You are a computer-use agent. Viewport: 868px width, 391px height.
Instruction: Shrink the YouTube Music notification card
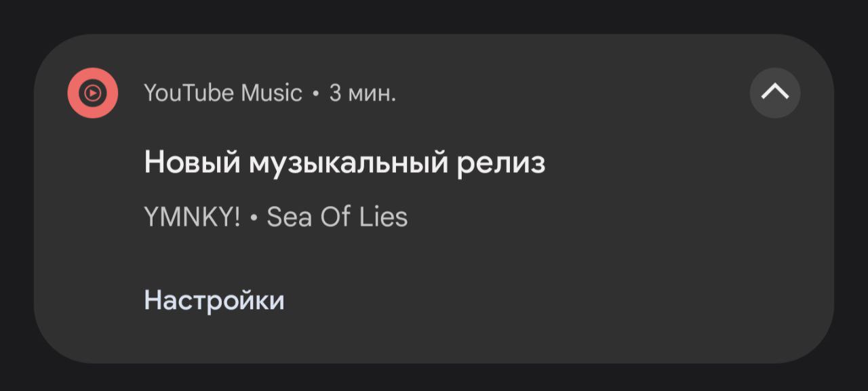[775, 93]
